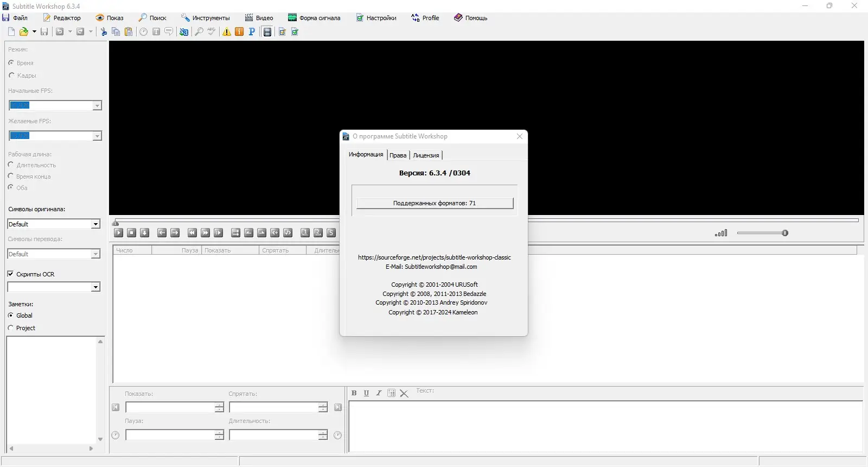Toggle Bold formatting for subtitle text
The image size is (868, 467).
click(354, 393)
